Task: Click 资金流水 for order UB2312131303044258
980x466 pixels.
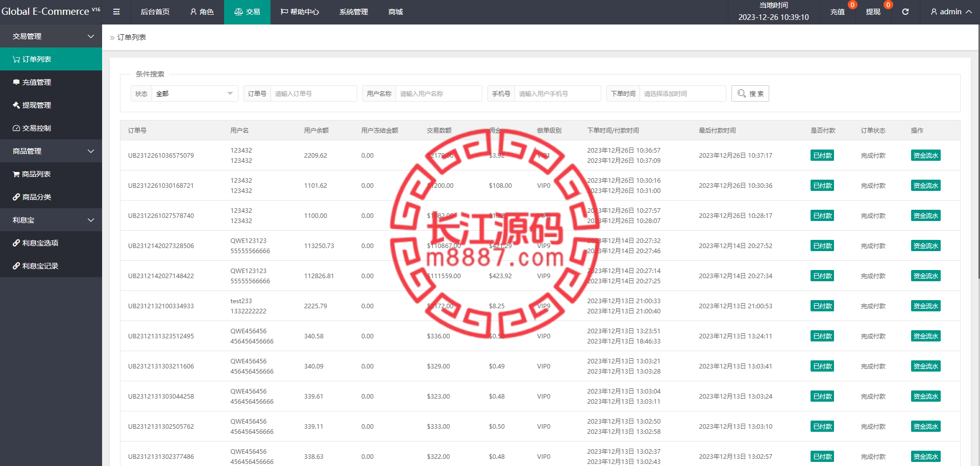Action: 925,396
